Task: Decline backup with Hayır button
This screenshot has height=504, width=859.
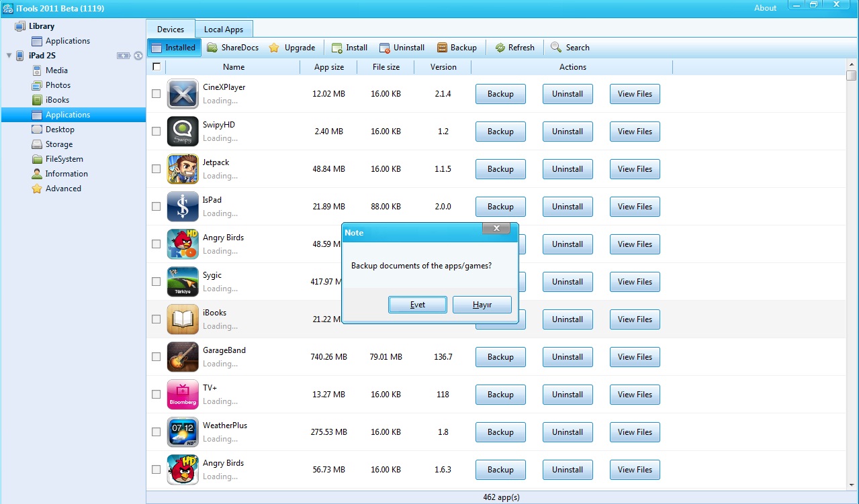Action: (x=482, y=305)
